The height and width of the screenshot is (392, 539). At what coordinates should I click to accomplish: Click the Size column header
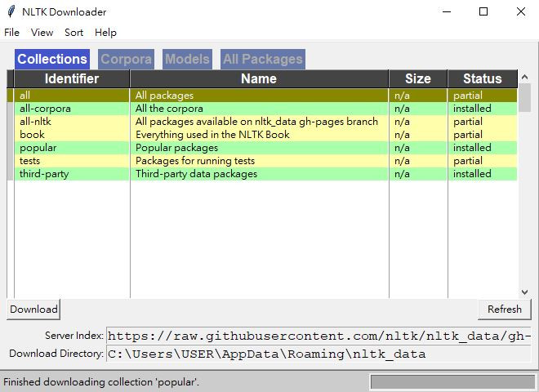click(418, 78)
